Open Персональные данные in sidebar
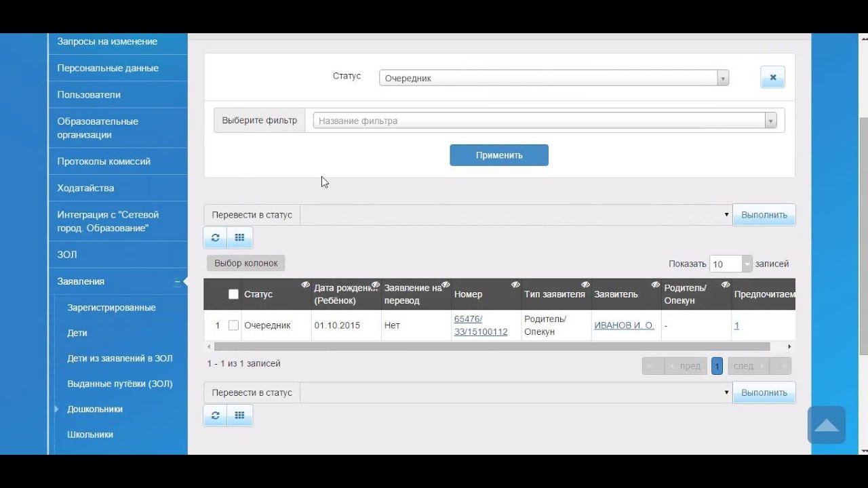Viewport: 868px width, 488px height. coord(108,68)
